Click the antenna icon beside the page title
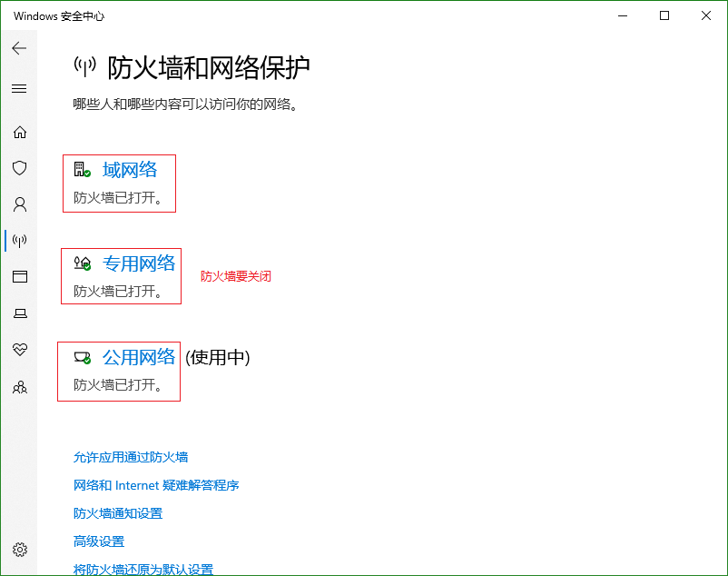Screen dimensions: 728x576 (x=85, y=67)
